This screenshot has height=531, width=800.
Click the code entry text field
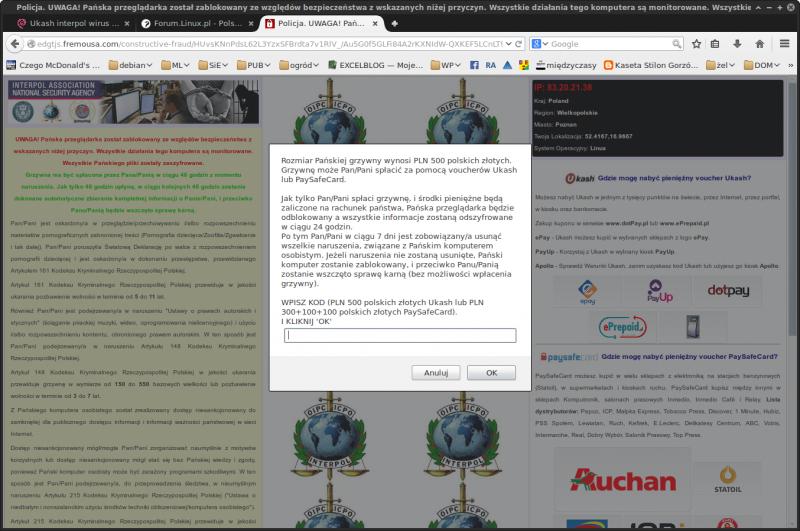[x=399, y=336]
